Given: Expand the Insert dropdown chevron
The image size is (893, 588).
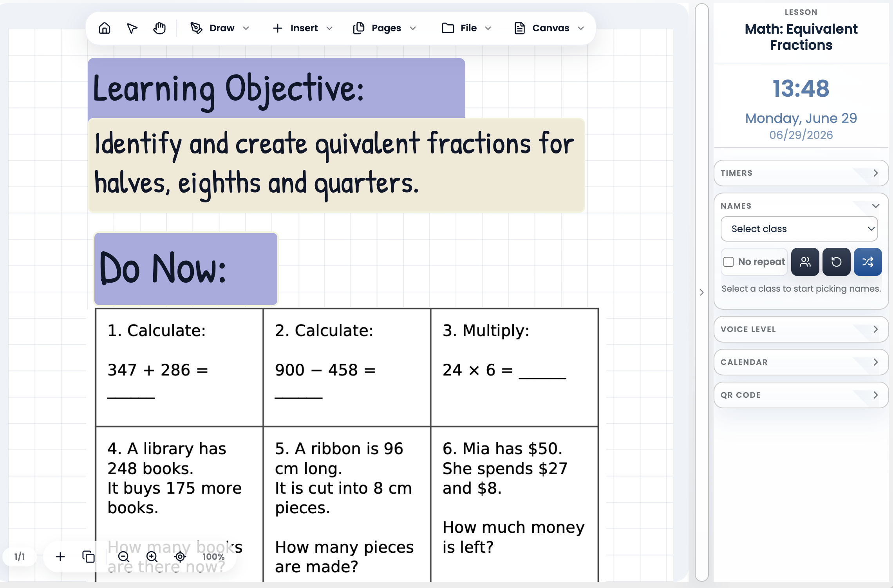Looking at the screenshot, I should [329, 28].
